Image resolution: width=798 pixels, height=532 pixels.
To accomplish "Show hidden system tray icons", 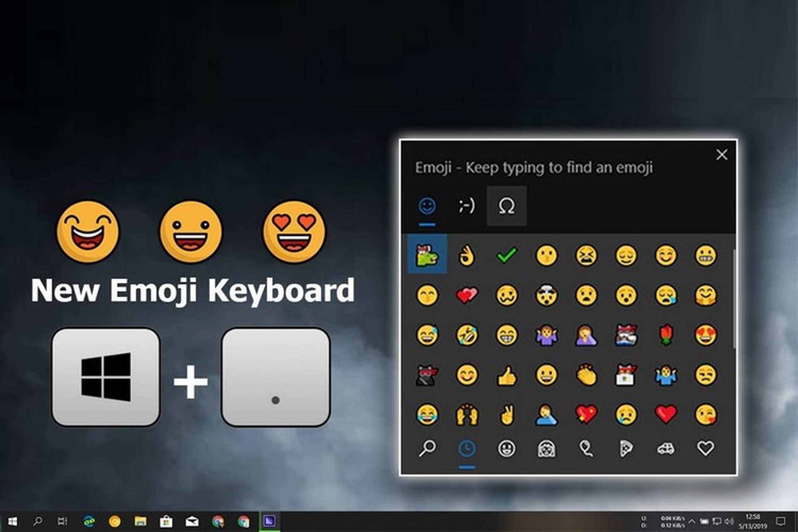I will point(692,521).
